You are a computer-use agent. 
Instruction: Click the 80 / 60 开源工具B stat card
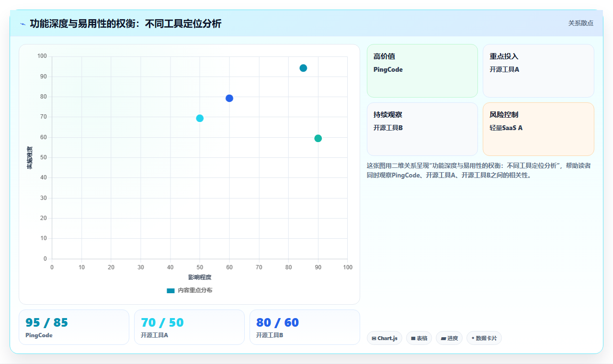[305, 327]
